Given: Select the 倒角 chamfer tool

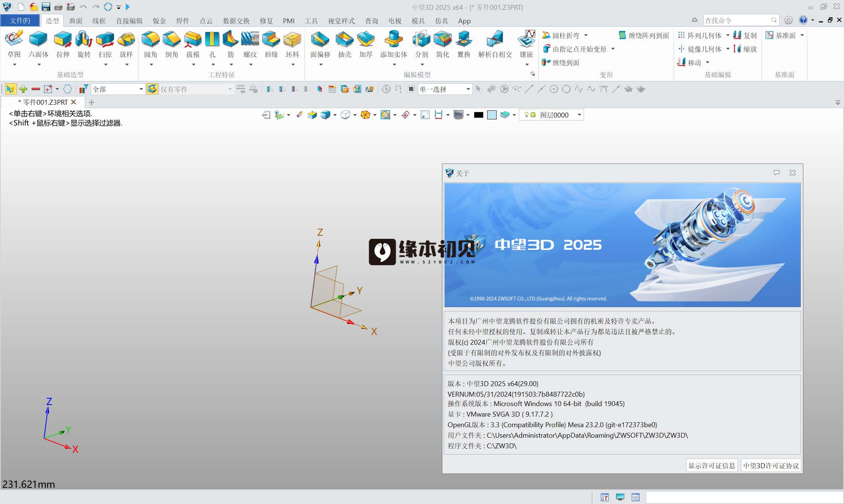Looking at the screenshot, I should [172, 44].
